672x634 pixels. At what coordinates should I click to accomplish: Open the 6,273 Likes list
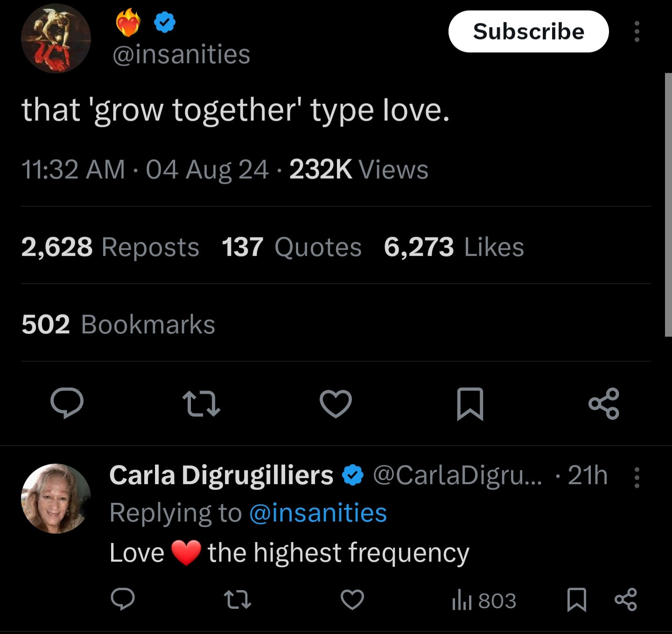(454, 247)
